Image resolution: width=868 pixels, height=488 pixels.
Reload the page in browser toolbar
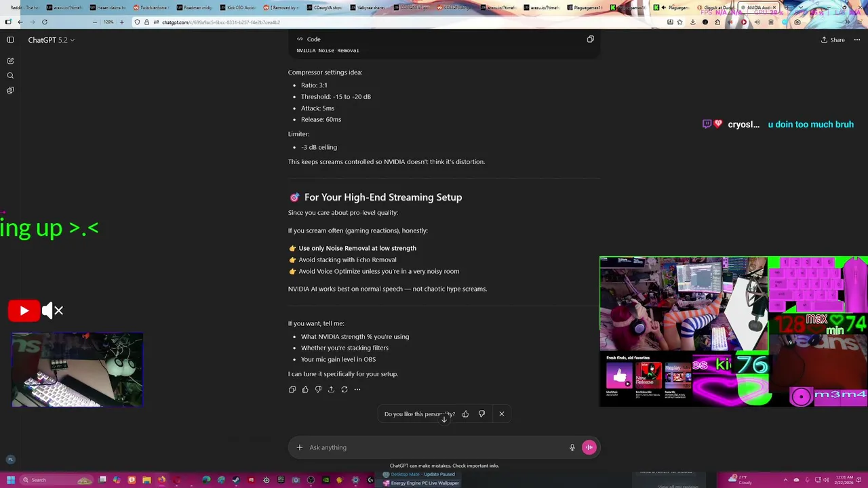tap(45, 22)
